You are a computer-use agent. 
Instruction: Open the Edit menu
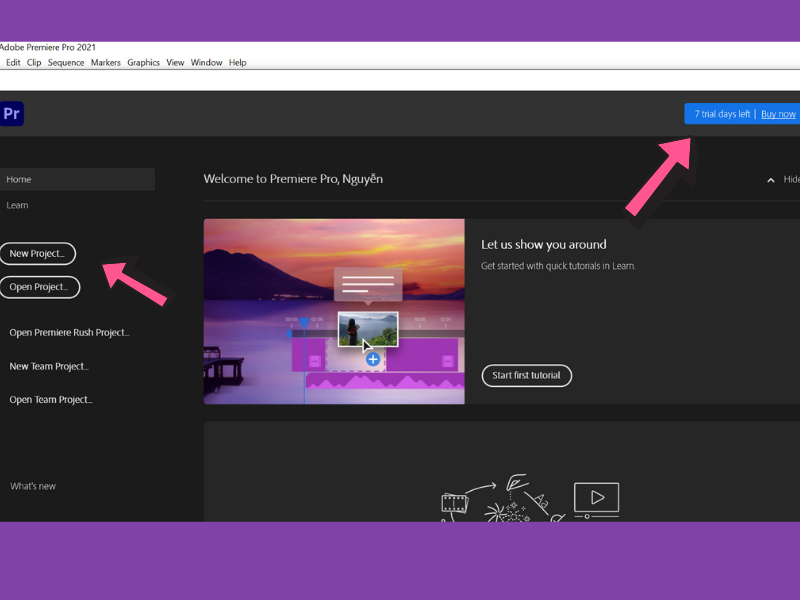[13, 62]
